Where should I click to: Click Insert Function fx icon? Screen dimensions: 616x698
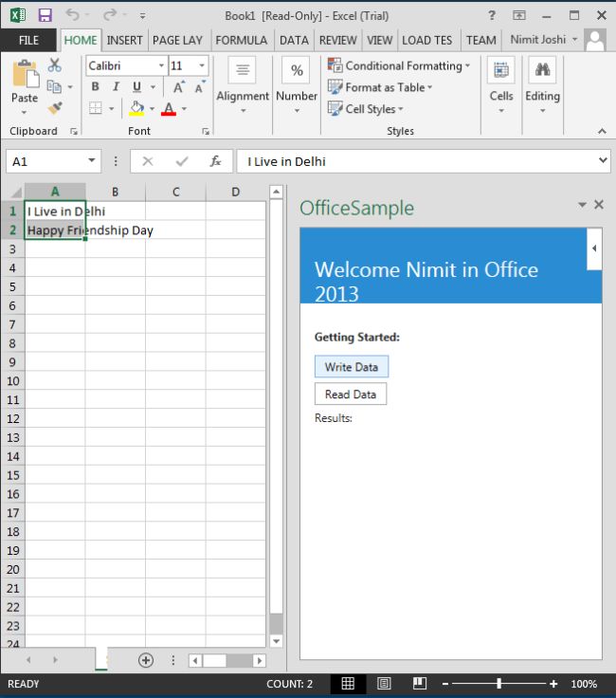[216, 161]
